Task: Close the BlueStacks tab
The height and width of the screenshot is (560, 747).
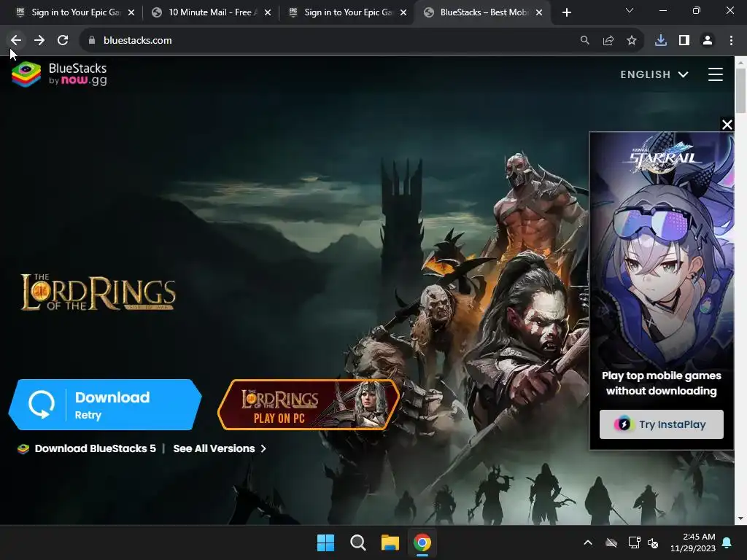Action: click(x=539, y=12)
